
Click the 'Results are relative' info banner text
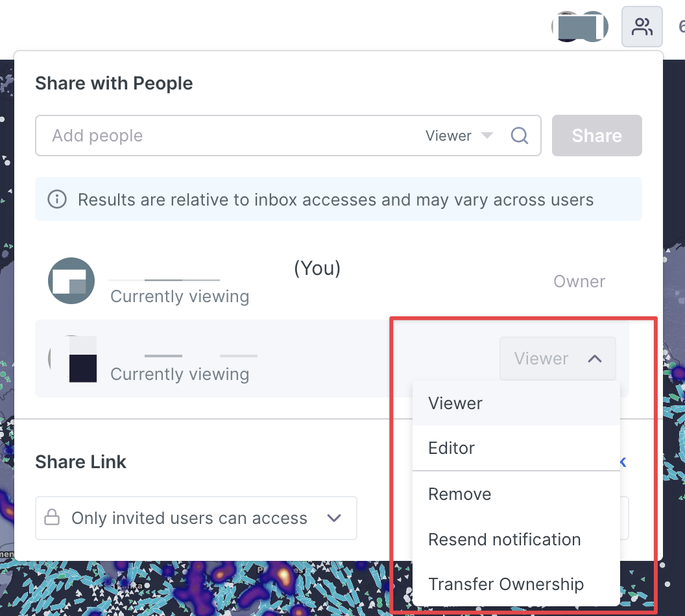coord(335,199)
